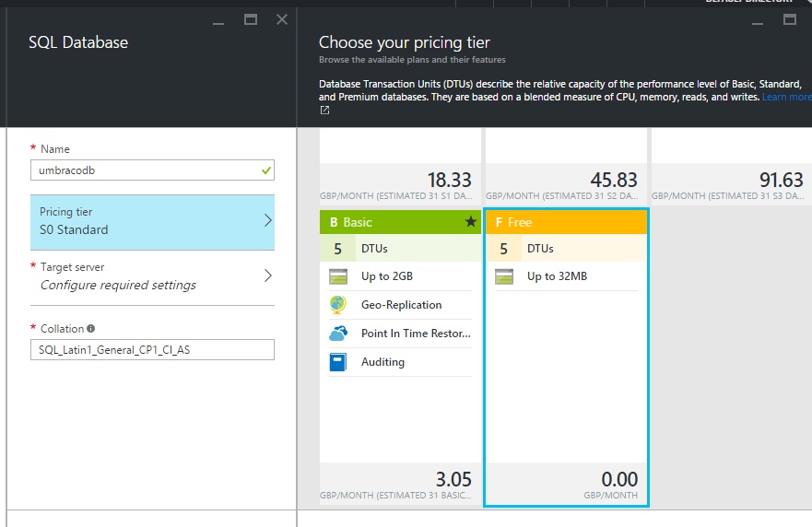
Task: Open Target server configure required settings
Action: click(x=152, y=277)
